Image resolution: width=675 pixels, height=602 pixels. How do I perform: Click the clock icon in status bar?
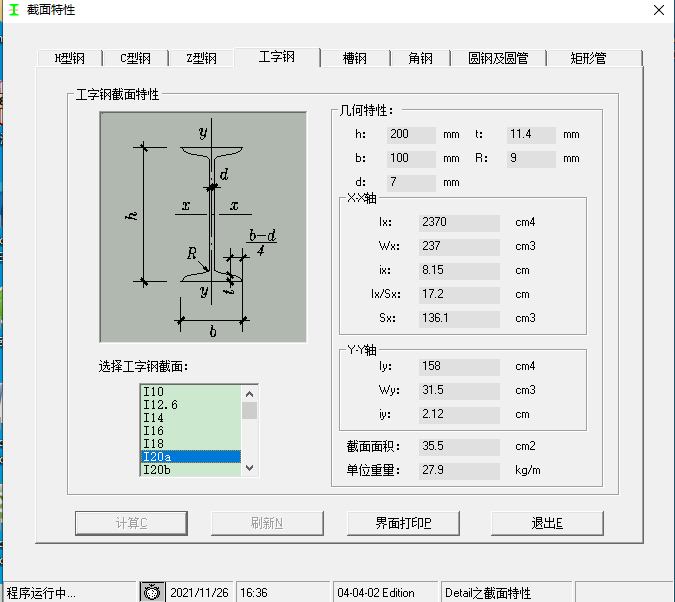(152, 593)
